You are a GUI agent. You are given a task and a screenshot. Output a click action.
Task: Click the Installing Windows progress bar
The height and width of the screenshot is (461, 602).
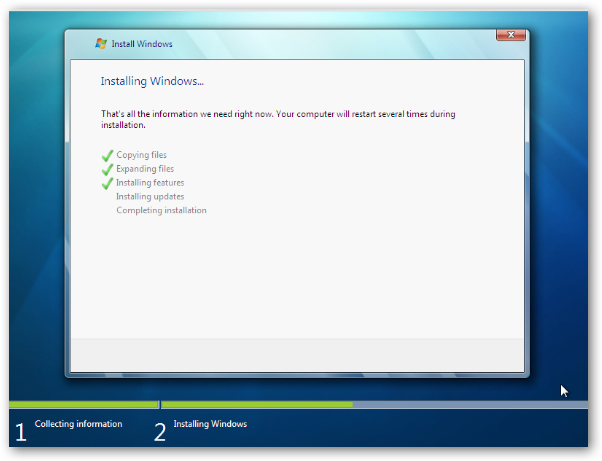coord(375,405)
